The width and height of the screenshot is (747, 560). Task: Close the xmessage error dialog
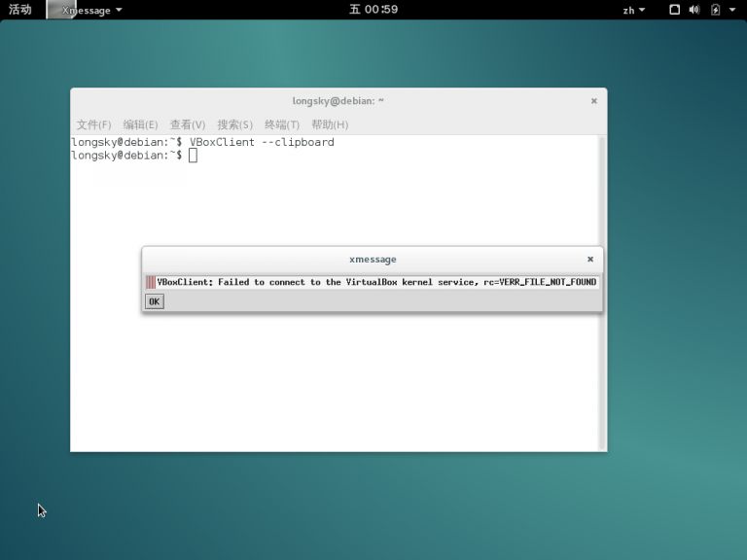589,260
